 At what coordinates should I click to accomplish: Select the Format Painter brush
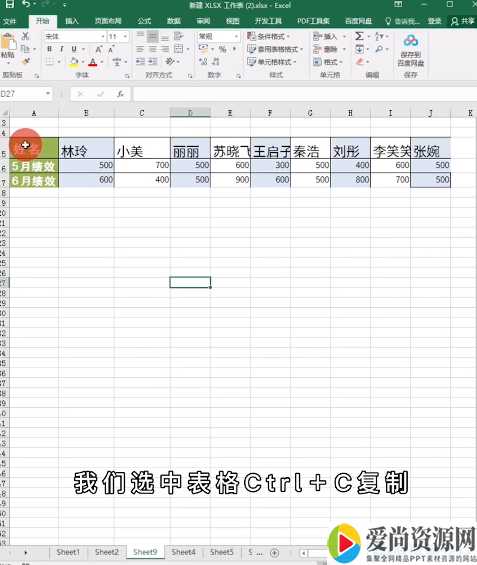[x=25, y=61]
